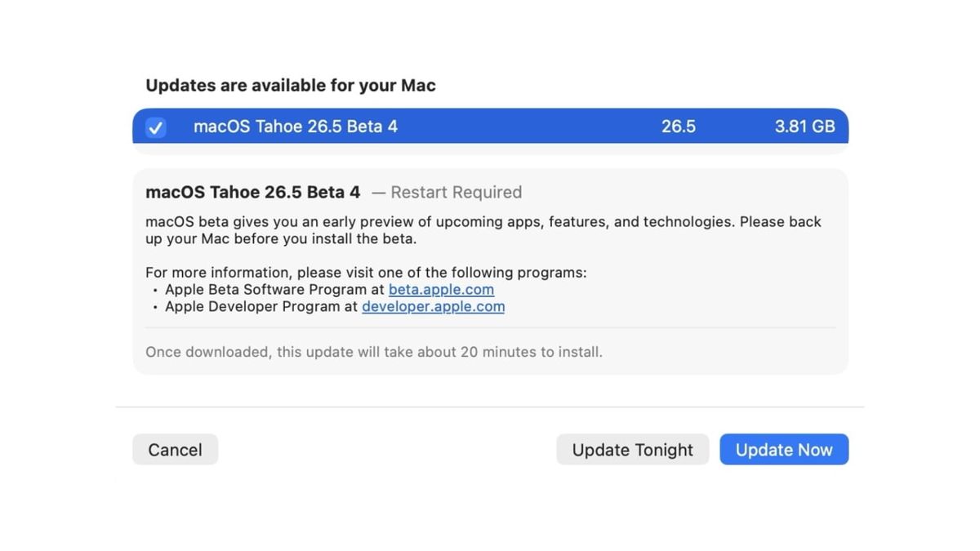This screenshot has height=551, width=980.
Task: Click the 'Updates are available for your Mac' heading
Action: (290, 86)
